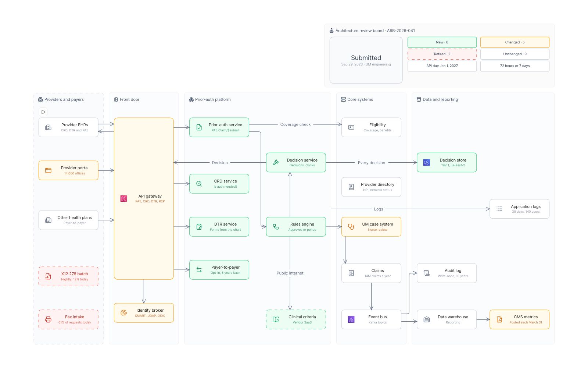The height and width of the screenshot is (368, 588).
Task: Click the API gateway pink icon
Action: coord(123,199)
